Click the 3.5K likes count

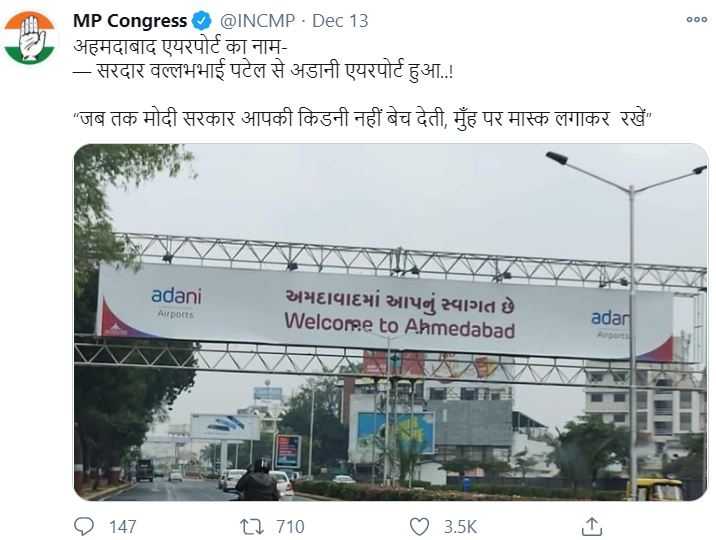460,527
